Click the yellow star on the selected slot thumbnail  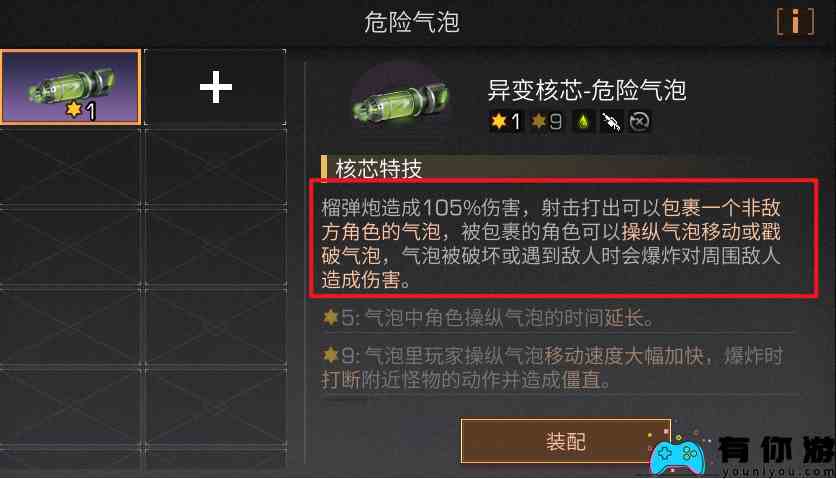point(73,109)
